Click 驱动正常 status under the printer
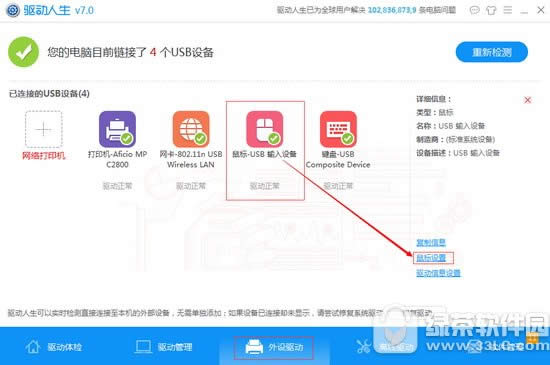 coord(117,186)
